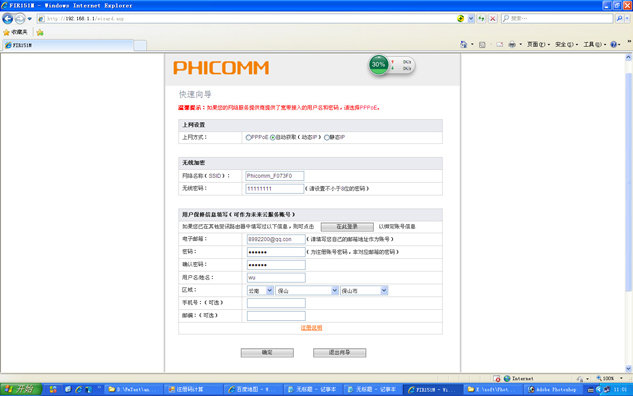Viewport: 633px width, 396px height.
Task: Click the search magnifier button
Action: [619, 19]
